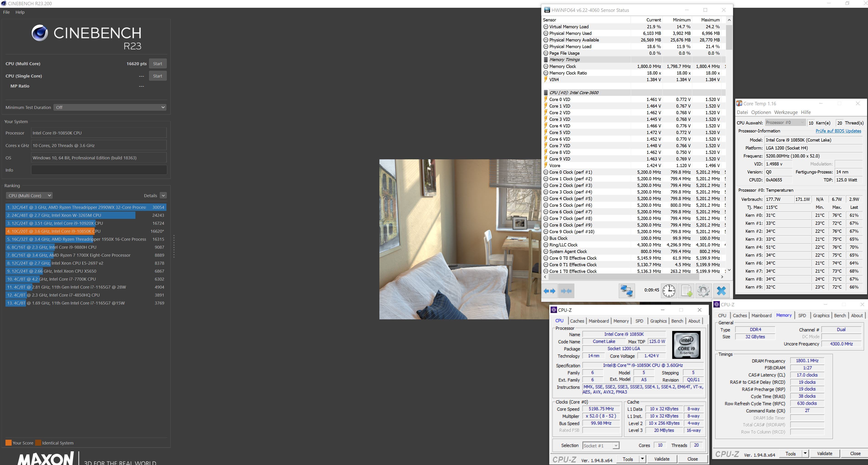
Task: Open About tab in CPU-Z Memory window
Action: pyautogui.click(x=857, y=315)
